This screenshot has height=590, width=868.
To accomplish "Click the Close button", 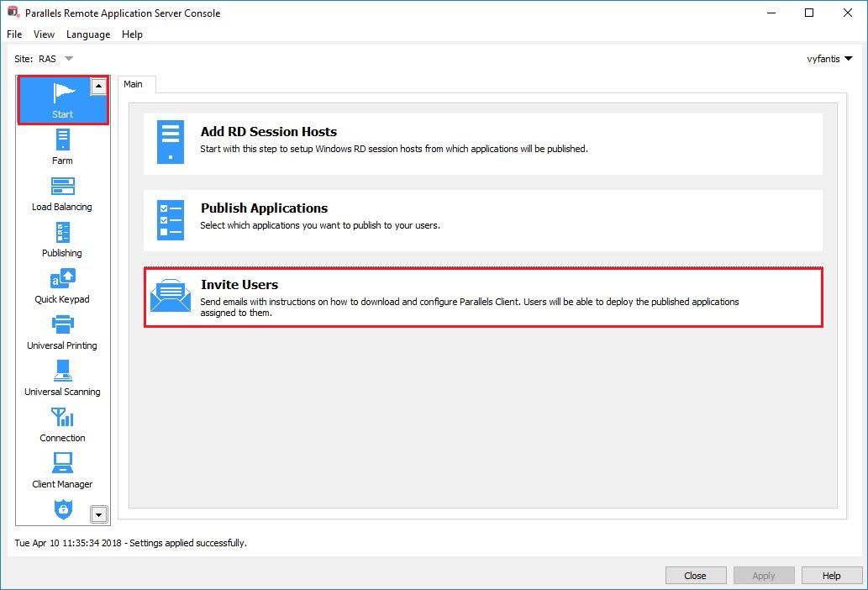I will point(696,575).
